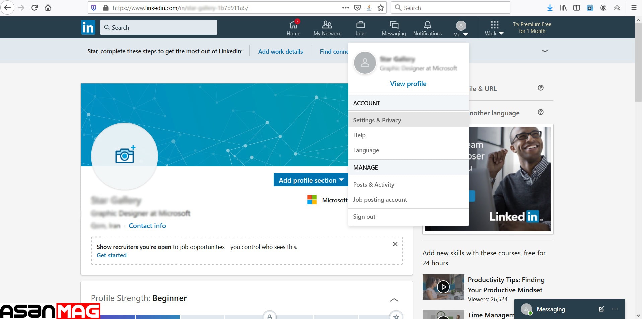
Task: Expand the Work apps grid menu
Action: coord(494,28)
